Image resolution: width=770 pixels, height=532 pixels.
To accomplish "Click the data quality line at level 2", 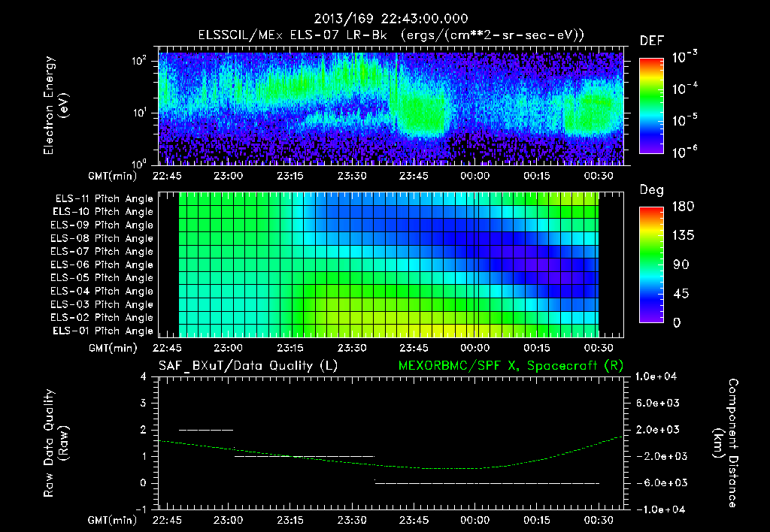I will [206, 430].
